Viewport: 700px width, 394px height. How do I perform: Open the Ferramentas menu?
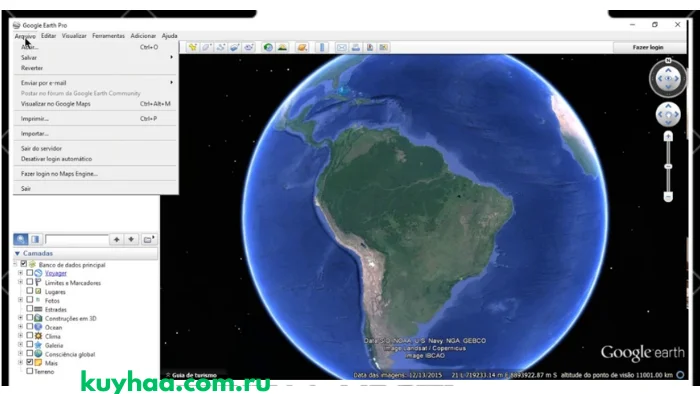[x=108, y=36]
